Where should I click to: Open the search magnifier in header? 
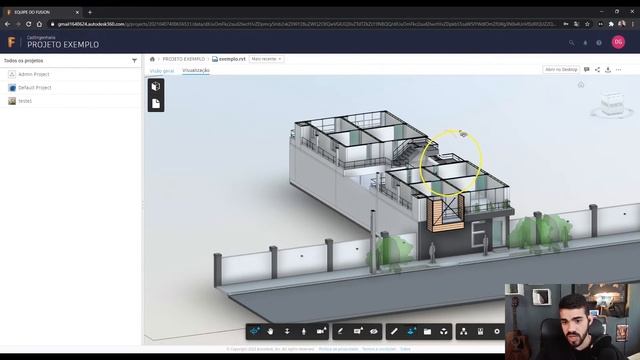click(x=571, y=42)
